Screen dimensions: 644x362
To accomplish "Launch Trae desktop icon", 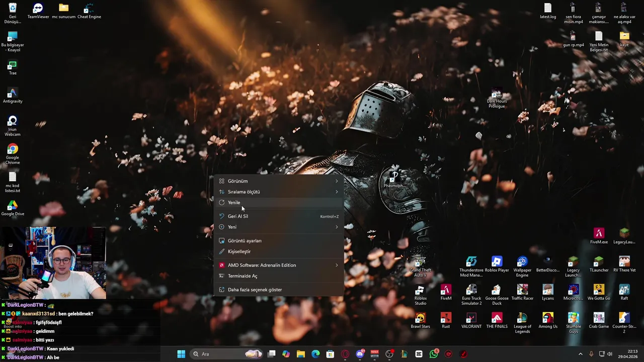I will click(x=13, y=67).
